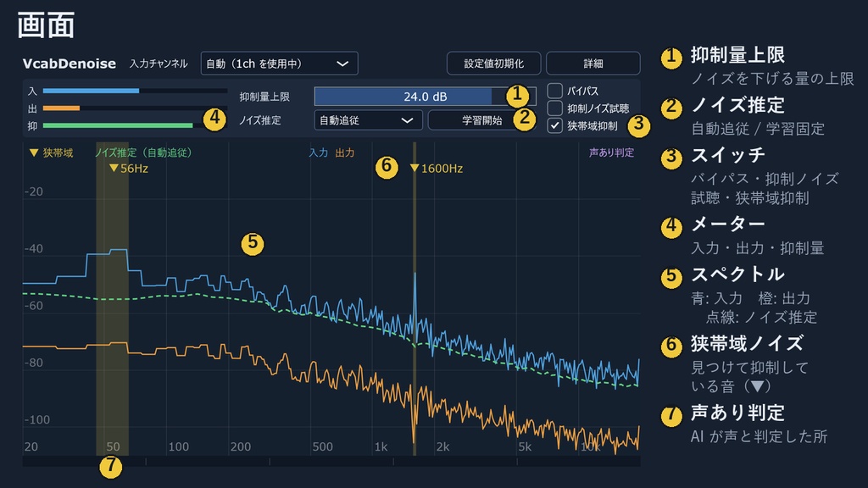Click the 入 input level meter
This screenshot has height=488, width=868.
pyautogui.click(x=135, y=91)
